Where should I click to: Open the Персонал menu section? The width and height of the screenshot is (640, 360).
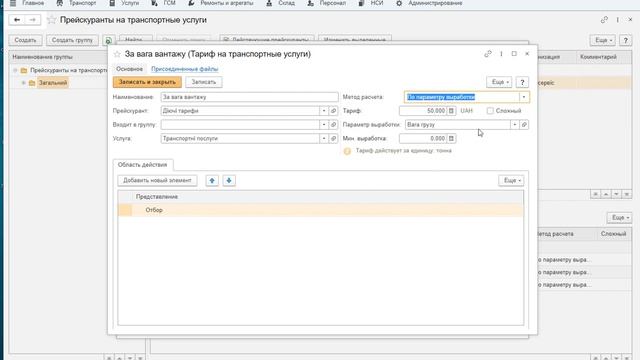(x=327, y=3)
